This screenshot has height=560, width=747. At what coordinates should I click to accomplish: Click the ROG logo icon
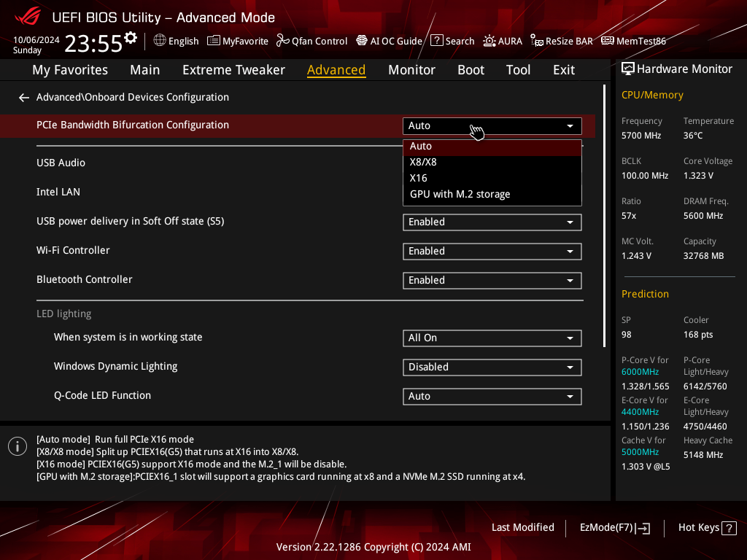coord(28,17)
